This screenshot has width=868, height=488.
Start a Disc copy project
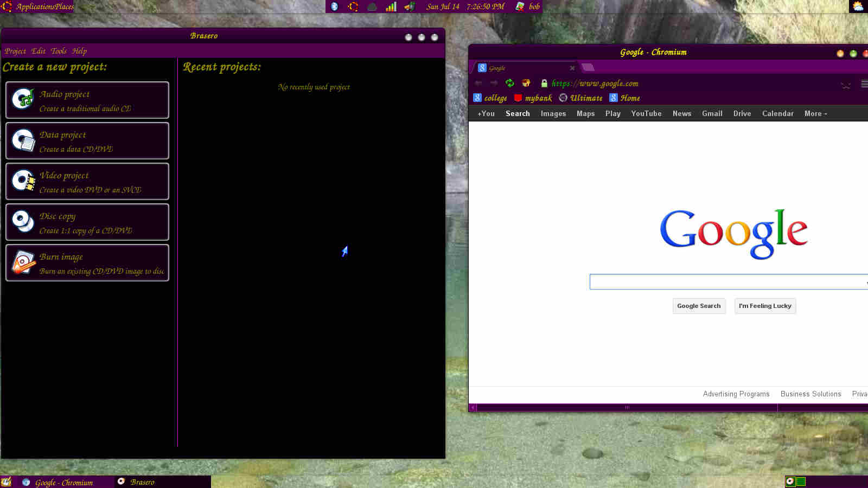point(87,222)
